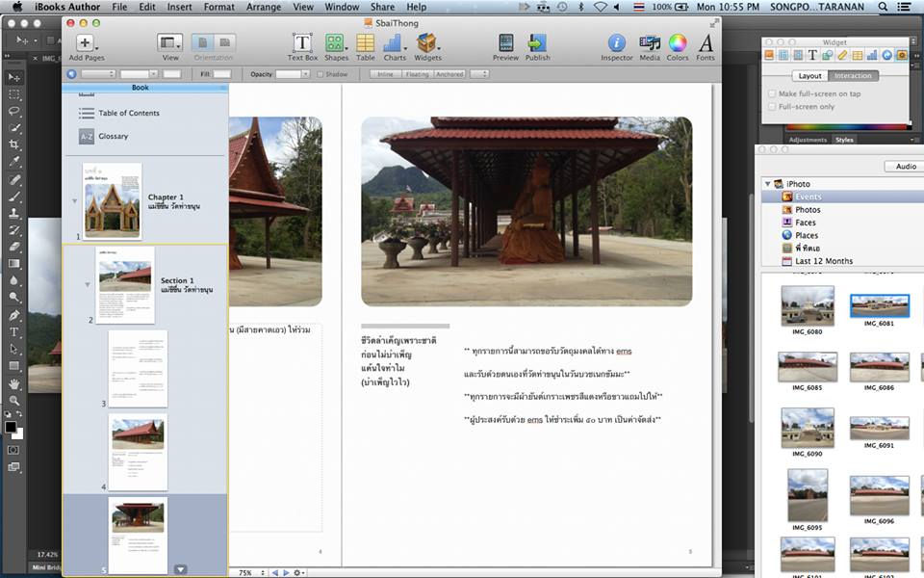This screenshot has width=924, height=578.
Task: Open the Insert menu
Action: pyautogui.click(x=179, y=7)
